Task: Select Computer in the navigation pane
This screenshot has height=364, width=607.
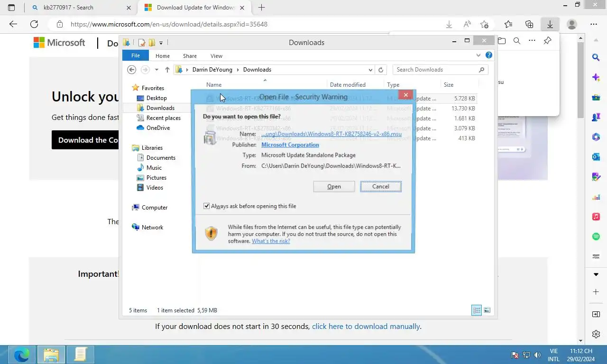Action: [x=154, y=208]
